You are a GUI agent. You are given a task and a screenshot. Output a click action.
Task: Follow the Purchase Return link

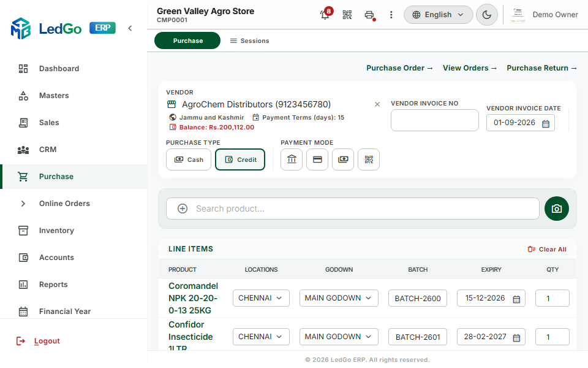tap(541, 68)
